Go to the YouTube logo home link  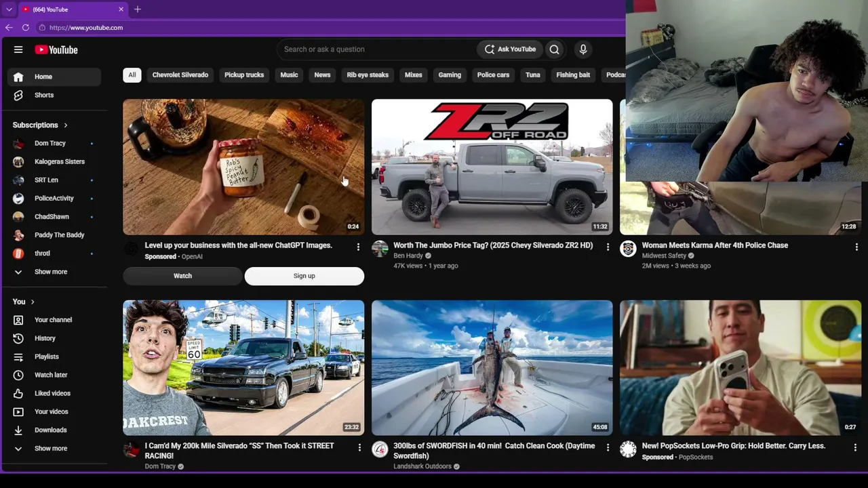point(56,49)
